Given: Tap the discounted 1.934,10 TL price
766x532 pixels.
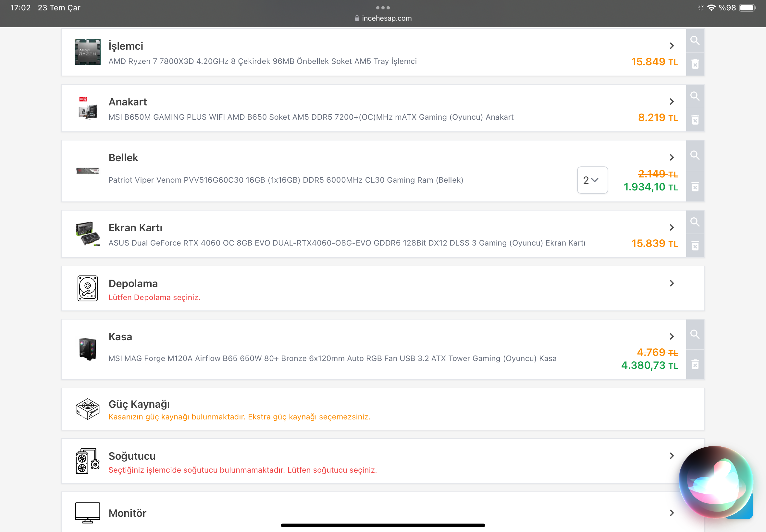Looking at the screenshot, I should click(651, 187).
